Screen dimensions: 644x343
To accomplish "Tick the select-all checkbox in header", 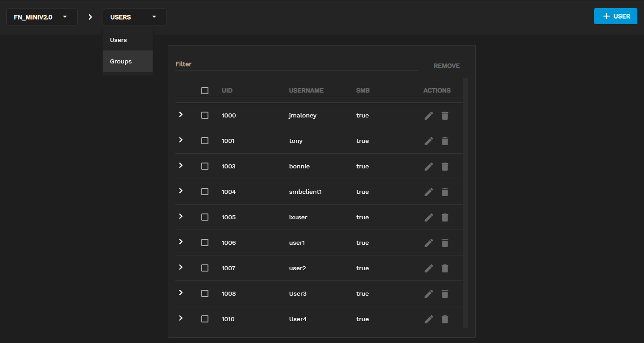I will coord(205,91).
